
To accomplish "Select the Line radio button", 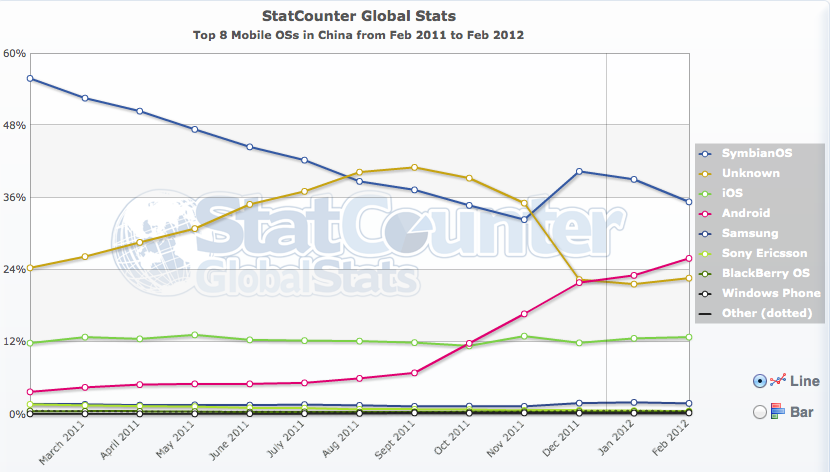I will (758, 381).
